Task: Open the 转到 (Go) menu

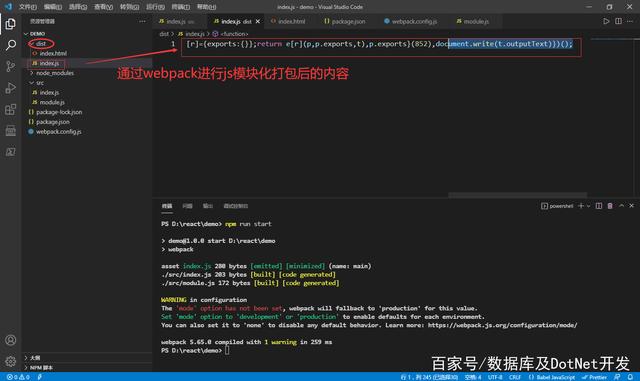Action: [129, 7]
